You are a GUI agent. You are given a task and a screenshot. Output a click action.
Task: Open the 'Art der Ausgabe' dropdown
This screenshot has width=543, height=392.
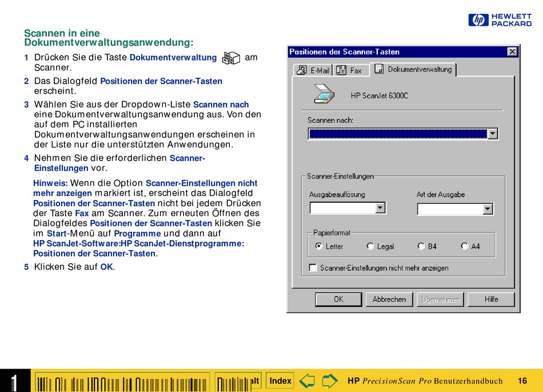488,209
